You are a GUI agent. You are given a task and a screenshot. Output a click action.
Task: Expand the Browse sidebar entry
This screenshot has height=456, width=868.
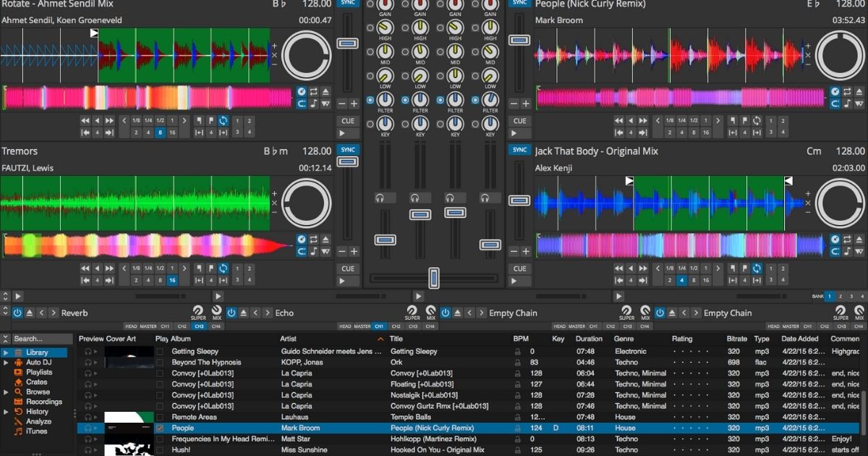6,391
